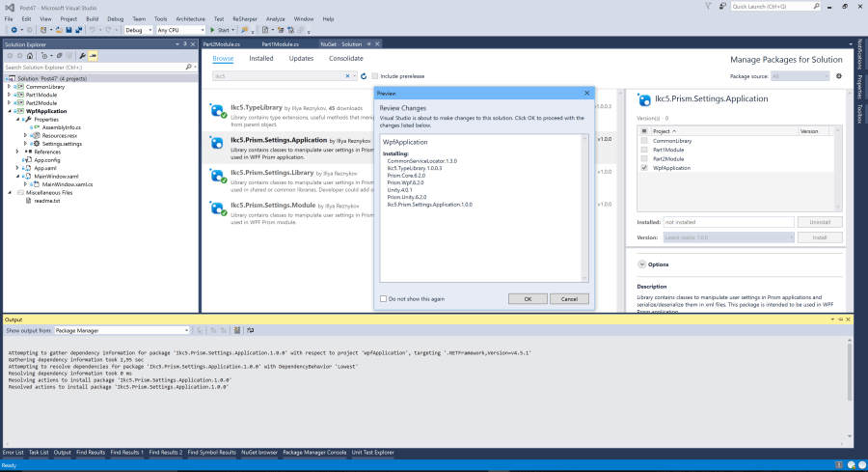Click the Navigate Backward toolbar icon

14,30
